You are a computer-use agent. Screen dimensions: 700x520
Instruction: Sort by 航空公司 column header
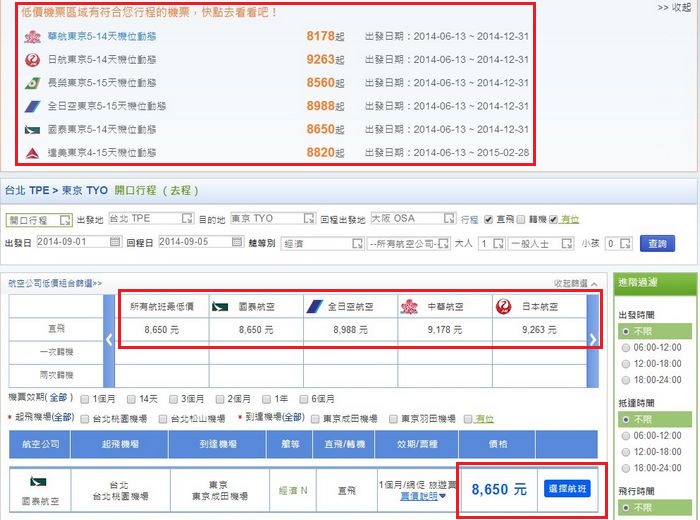pyautogui.click(x=40, y=444)
